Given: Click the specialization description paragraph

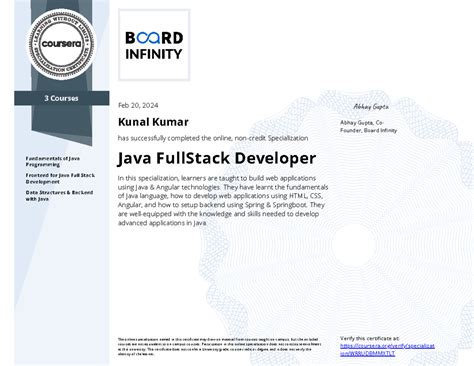Looking at the screenshot, I should click(223, 200).
